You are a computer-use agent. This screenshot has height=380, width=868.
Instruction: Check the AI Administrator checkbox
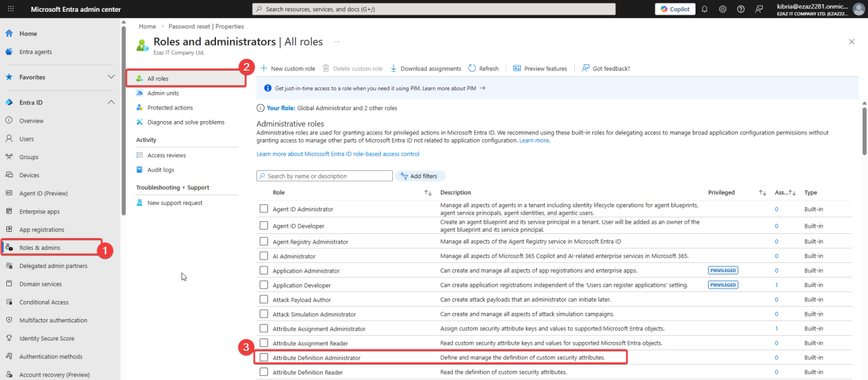263,256
